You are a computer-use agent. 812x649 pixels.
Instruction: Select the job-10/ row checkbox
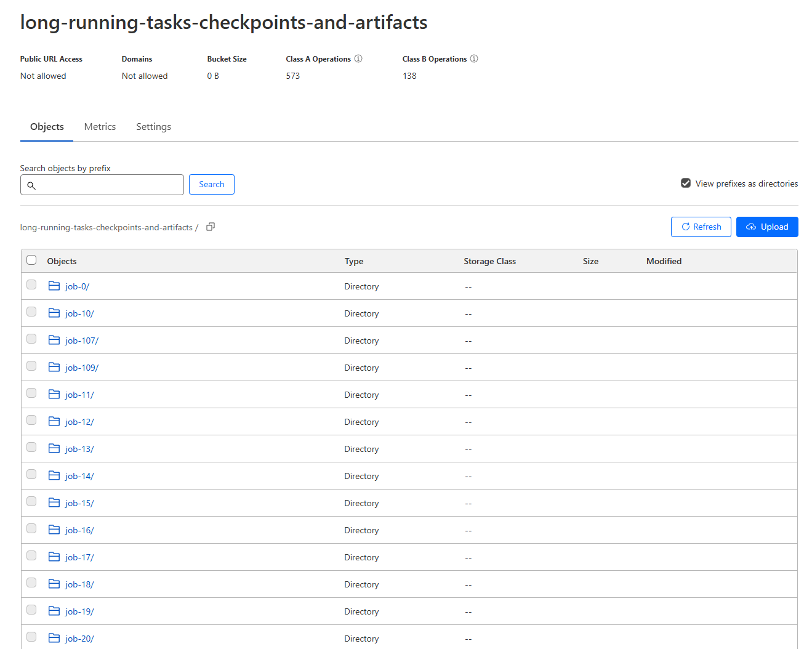[x=31, y=312]
